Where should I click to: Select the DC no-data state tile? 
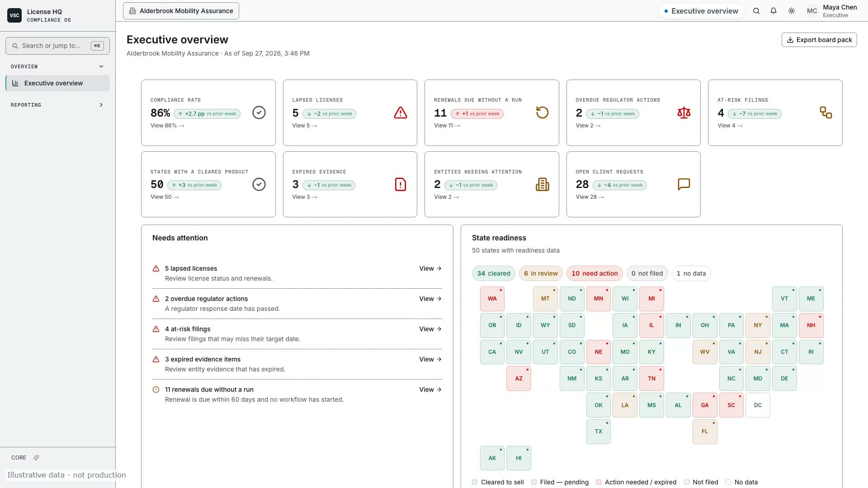coord(758,405)
